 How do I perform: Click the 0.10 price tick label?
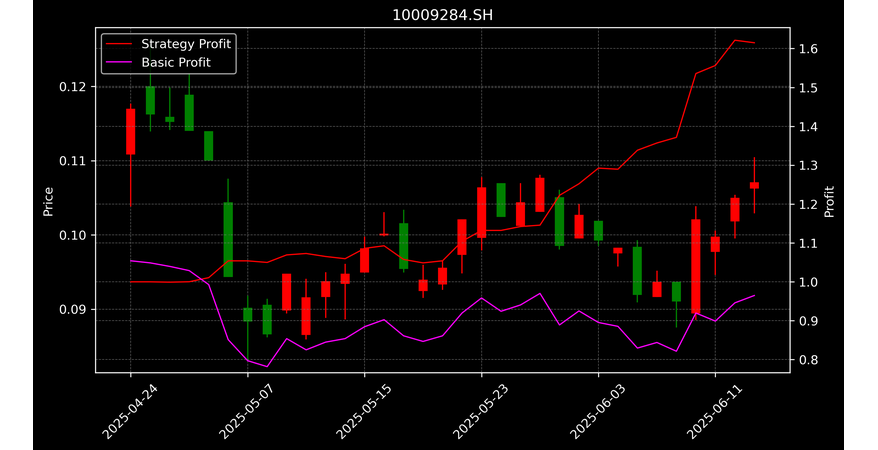(73, 235)
